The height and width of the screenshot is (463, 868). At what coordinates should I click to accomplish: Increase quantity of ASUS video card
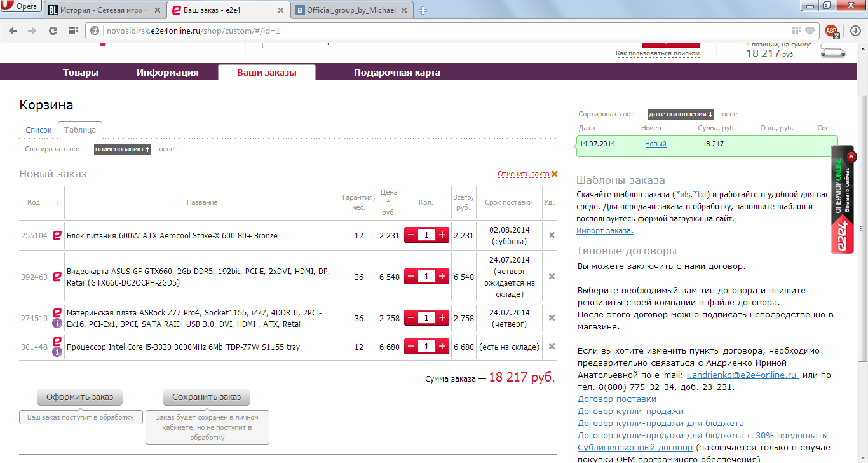click(442, 276)
